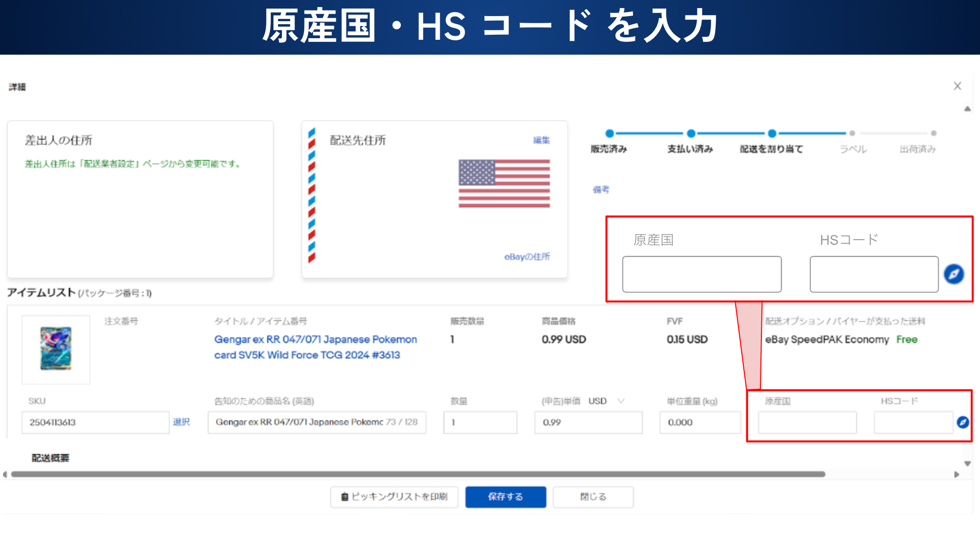Image resolution: width=980 pixels, height=554 pixels.
Task: Click the HS code lookup compass icon
Action: (x=962, y=422)
